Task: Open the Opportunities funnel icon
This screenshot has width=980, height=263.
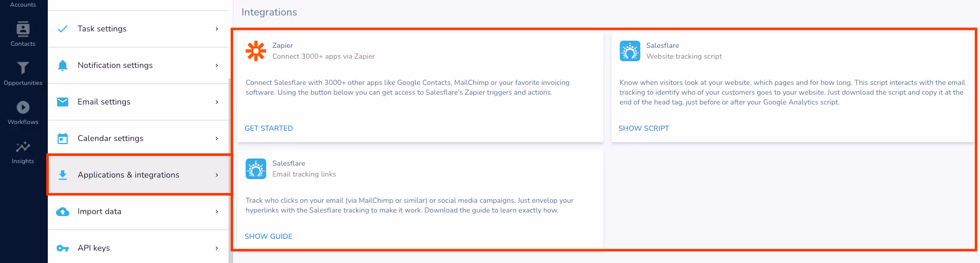Action: point(23,68)
